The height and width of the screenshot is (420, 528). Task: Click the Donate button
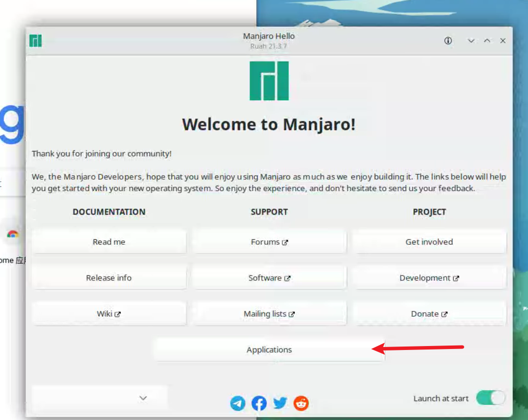(429, 314)
